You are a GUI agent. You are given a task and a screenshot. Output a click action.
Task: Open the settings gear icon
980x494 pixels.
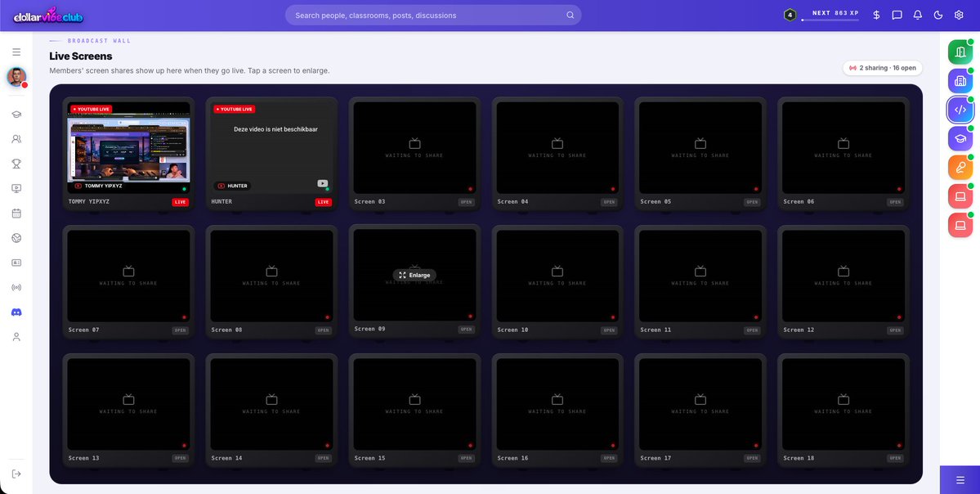[959, 15]
